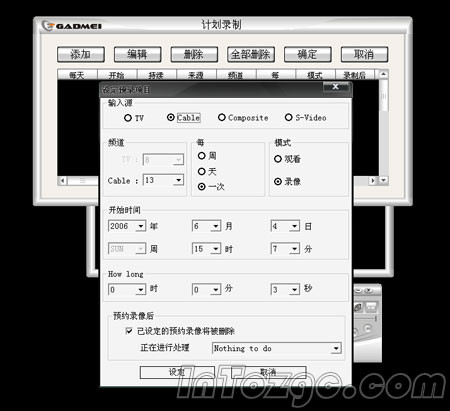Image resolution: width=450 pixels, height=411 pixels.
Task: Open the year 2006 dropdown
Action: tap(141, 226)
